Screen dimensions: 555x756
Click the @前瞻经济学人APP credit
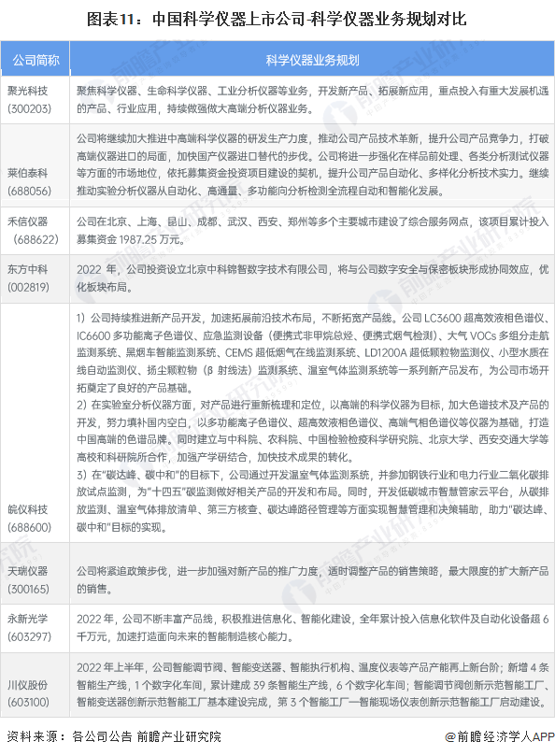[499, 736]
